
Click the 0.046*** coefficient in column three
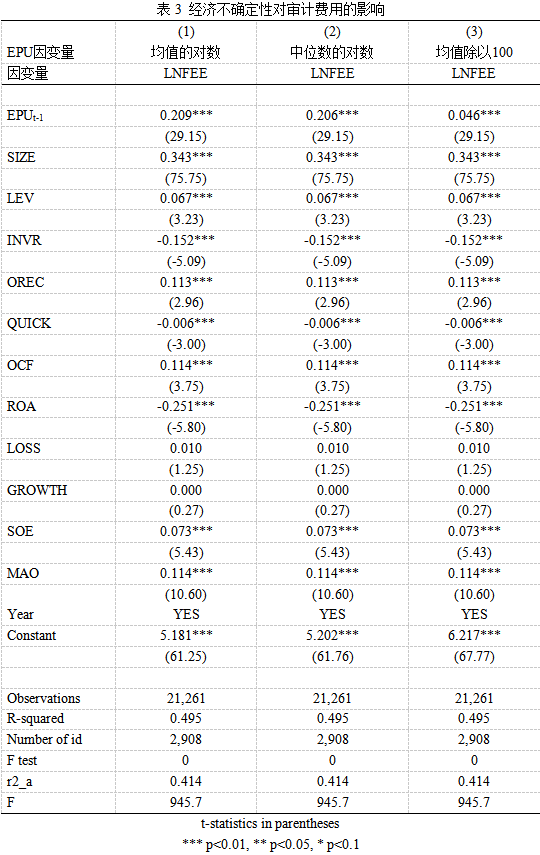pyautogui.click(x=474, y=115)
